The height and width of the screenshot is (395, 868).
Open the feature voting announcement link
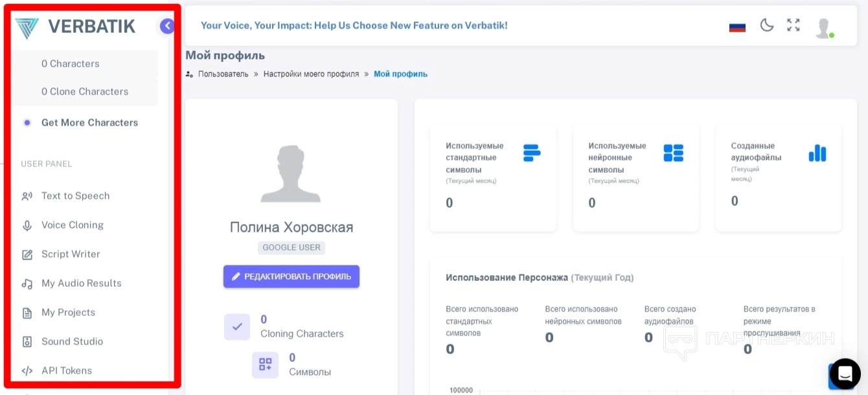coord(354,25)
